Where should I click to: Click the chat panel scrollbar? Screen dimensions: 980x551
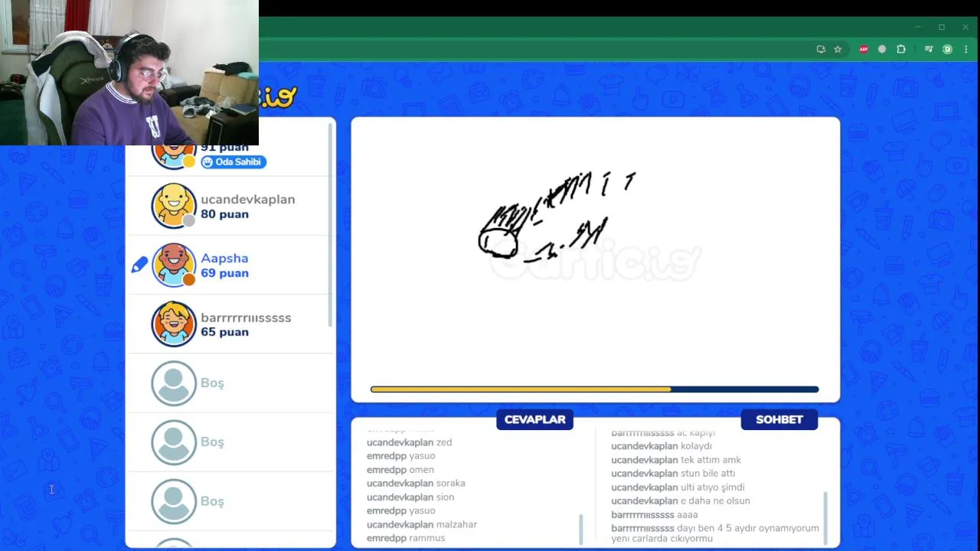825,518
